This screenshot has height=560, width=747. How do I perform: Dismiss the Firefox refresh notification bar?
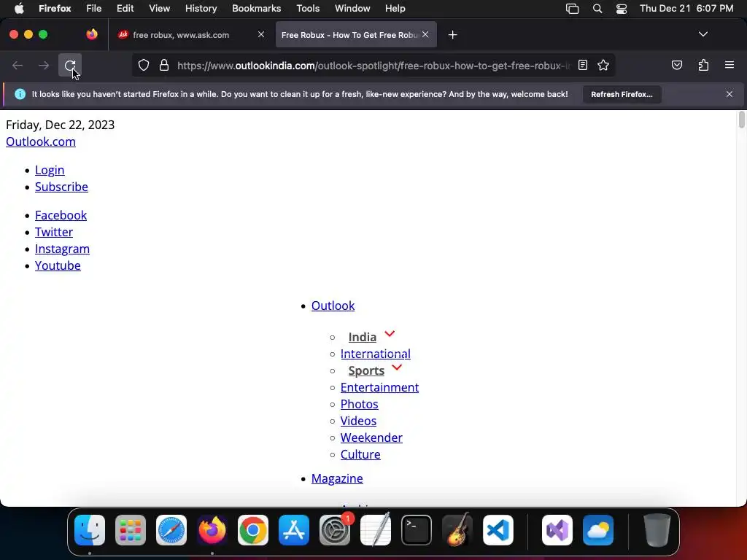[729, 94]
